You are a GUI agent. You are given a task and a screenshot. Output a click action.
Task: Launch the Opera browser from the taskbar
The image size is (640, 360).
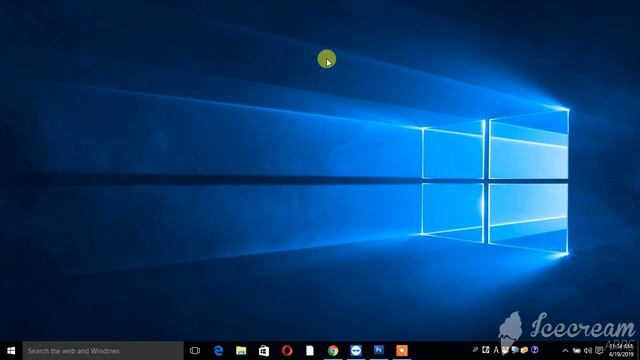pyautogui.click(x=287, y=351)
